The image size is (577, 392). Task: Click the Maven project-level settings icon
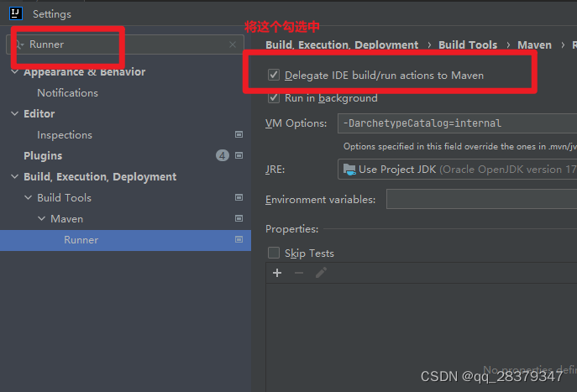click(x=239, y=218)
